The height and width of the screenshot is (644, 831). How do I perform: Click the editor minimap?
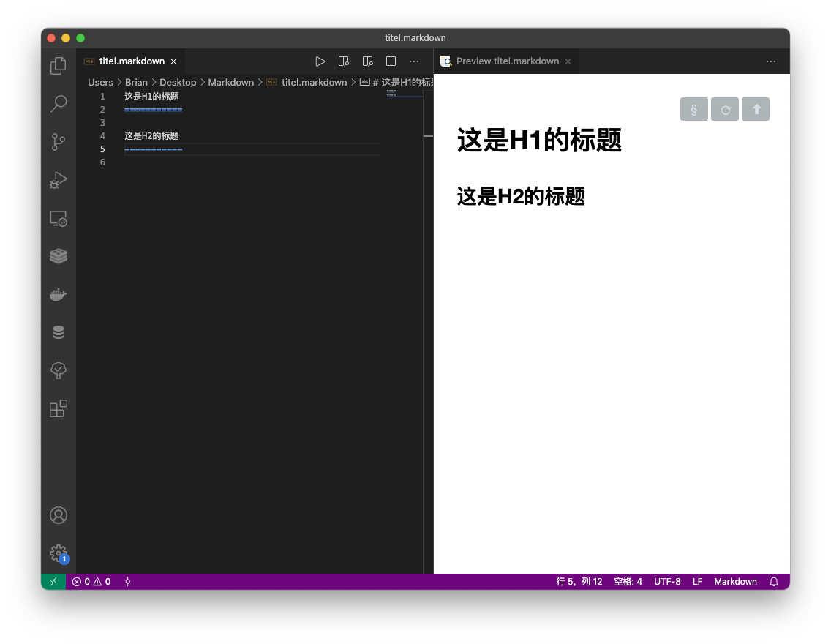tap(405, 94)
